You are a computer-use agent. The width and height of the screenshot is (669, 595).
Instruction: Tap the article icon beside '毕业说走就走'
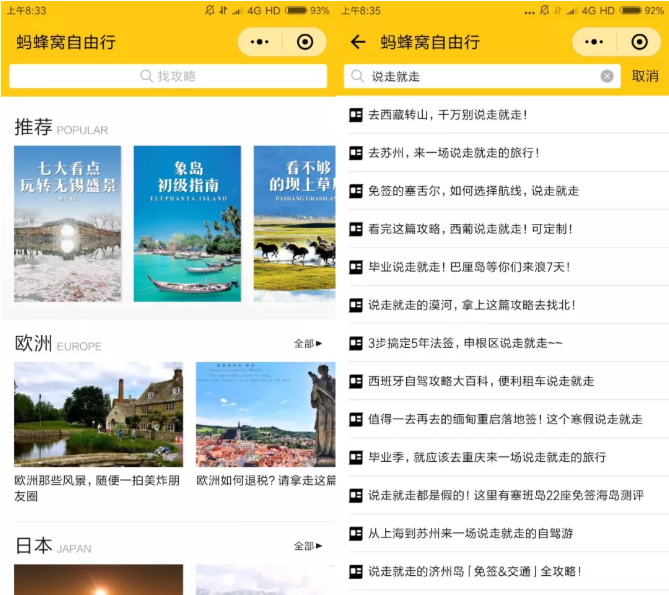[356, 267]
